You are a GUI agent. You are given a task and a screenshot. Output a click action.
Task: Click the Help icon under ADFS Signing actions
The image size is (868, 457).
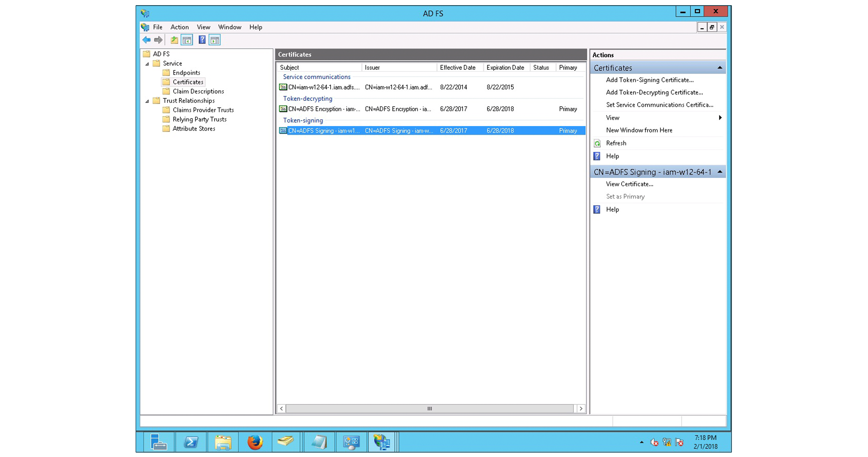[x=597, y=209]
